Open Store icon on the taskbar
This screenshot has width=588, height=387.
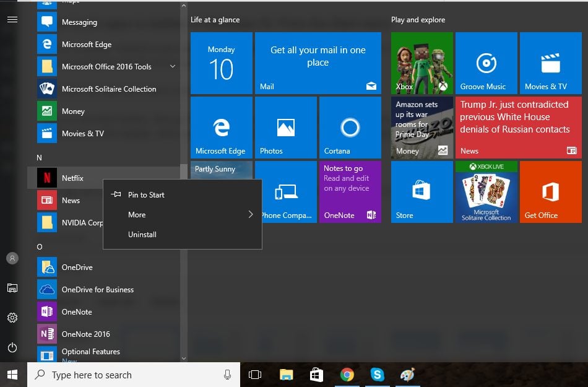tap(316, 375)
